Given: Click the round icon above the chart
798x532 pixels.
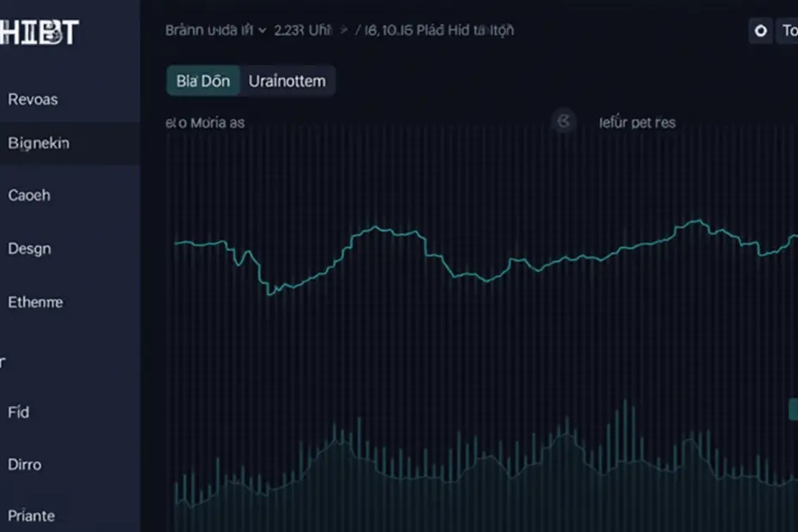Looking at the screenshot, I should 564,121.
